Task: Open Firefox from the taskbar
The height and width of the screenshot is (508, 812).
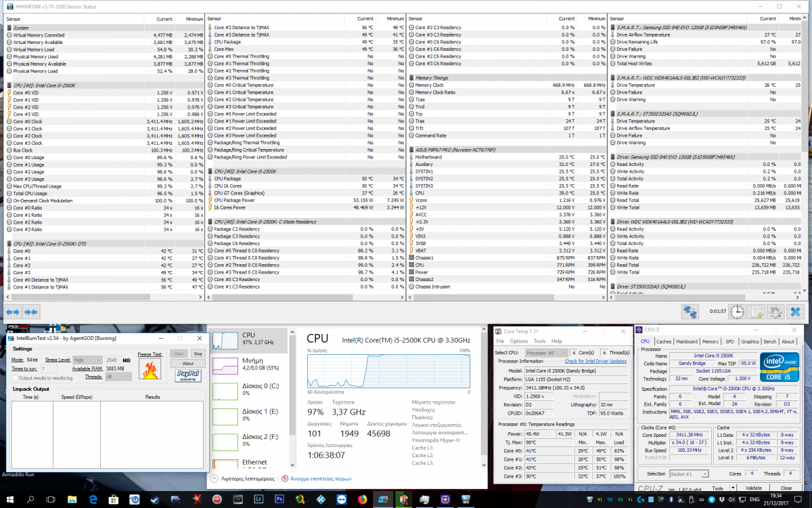Action: [363, 499]
